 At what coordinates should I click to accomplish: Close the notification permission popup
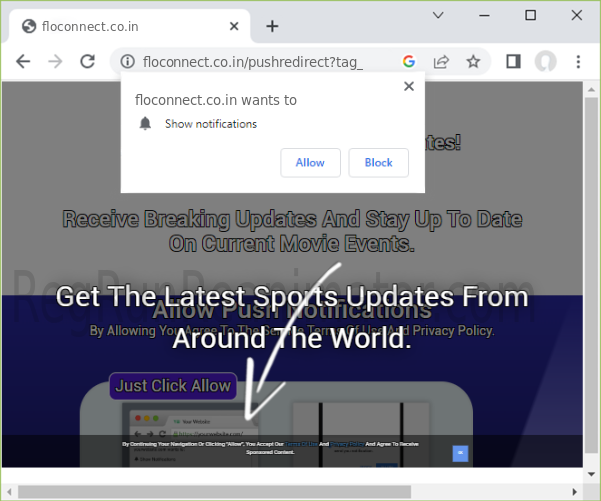coord(408,87)
